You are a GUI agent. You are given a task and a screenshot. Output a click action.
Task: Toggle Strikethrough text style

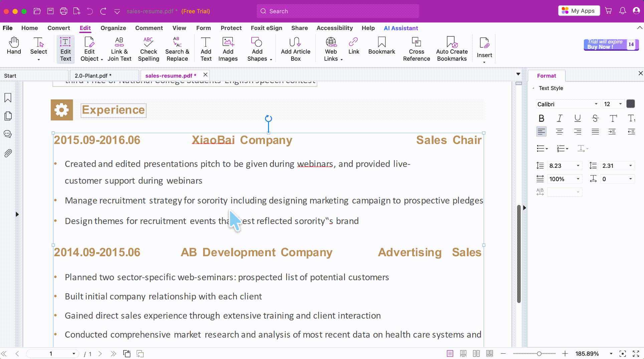pyautogui.click(x=595, y=118)
